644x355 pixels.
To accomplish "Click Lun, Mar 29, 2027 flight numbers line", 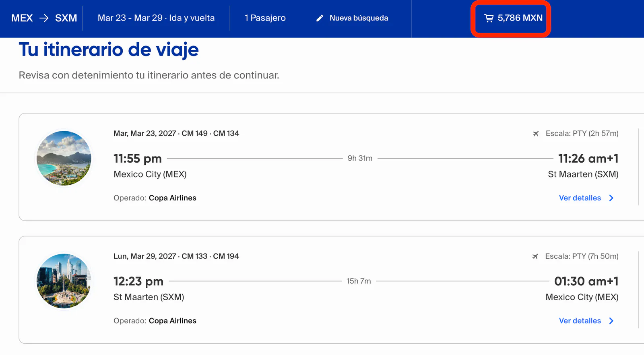I will coord(176,256).
